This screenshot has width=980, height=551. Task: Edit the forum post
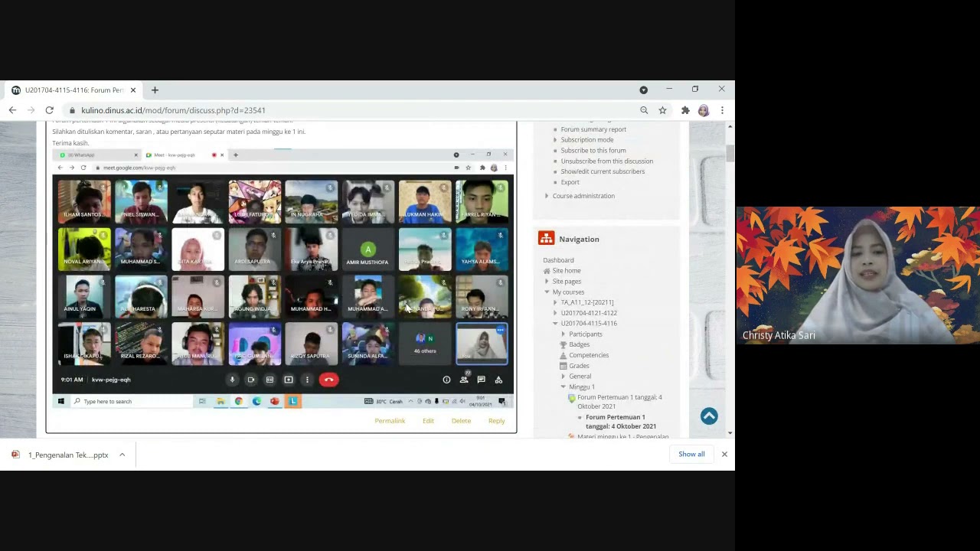coord(428,421)
